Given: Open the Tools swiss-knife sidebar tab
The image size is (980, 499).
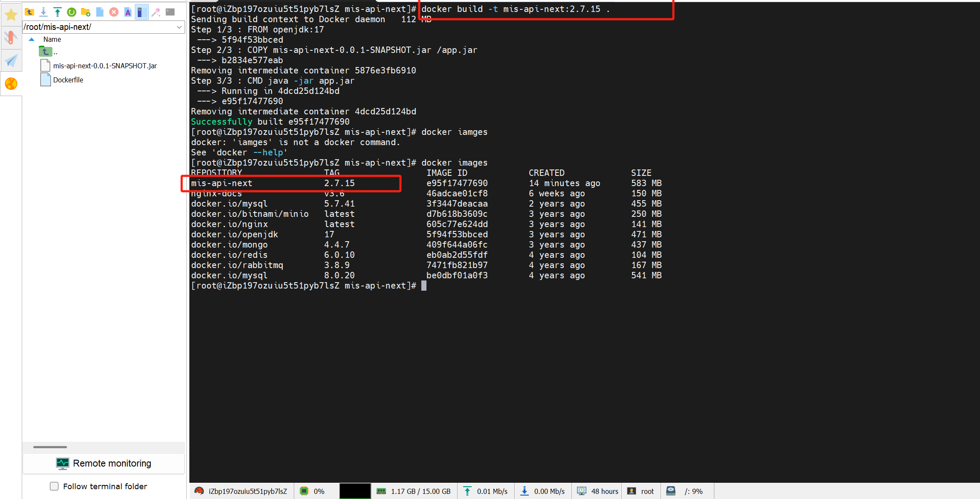Looking at the screenshot, I should 11,38.
